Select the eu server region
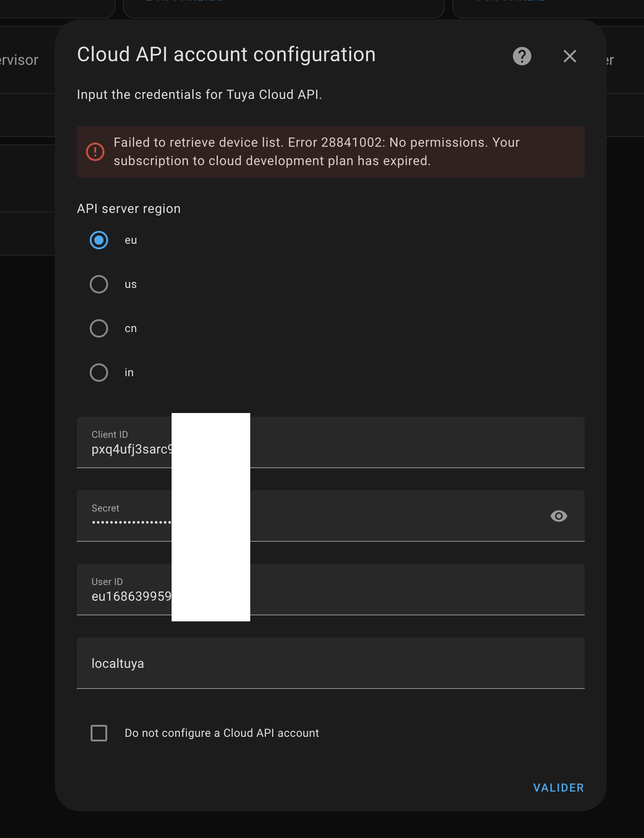 (99, 240)
